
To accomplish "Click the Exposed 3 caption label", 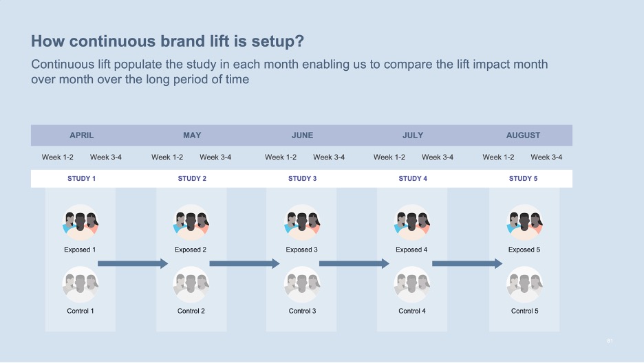I will [x=301, y=250].
